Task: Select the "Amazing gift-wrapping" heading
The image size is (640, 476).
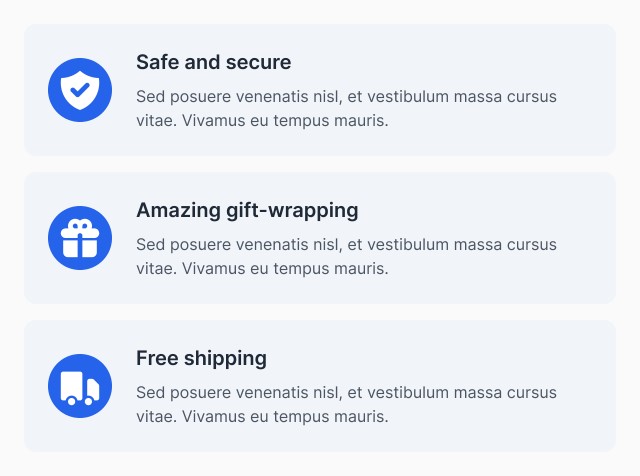Action: pyautogui.click(x=247, y=211)
